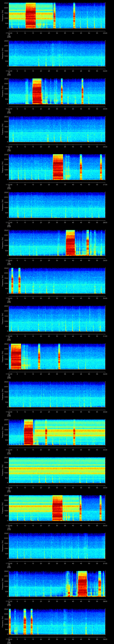Image resolution: width=114 pixels, height=644 pixels.
Task: Click the 17:35:00 start time label
Action: 9,525
